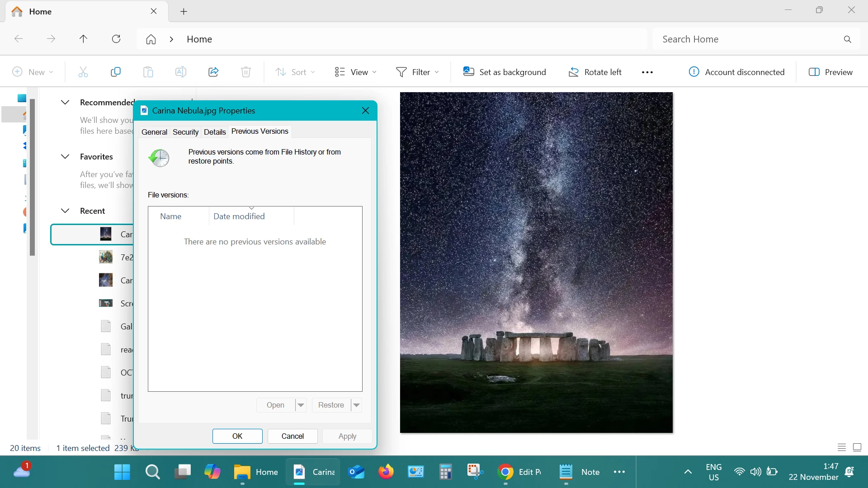
Task: Click the Up directory arrow
Action: coord(83,39)
